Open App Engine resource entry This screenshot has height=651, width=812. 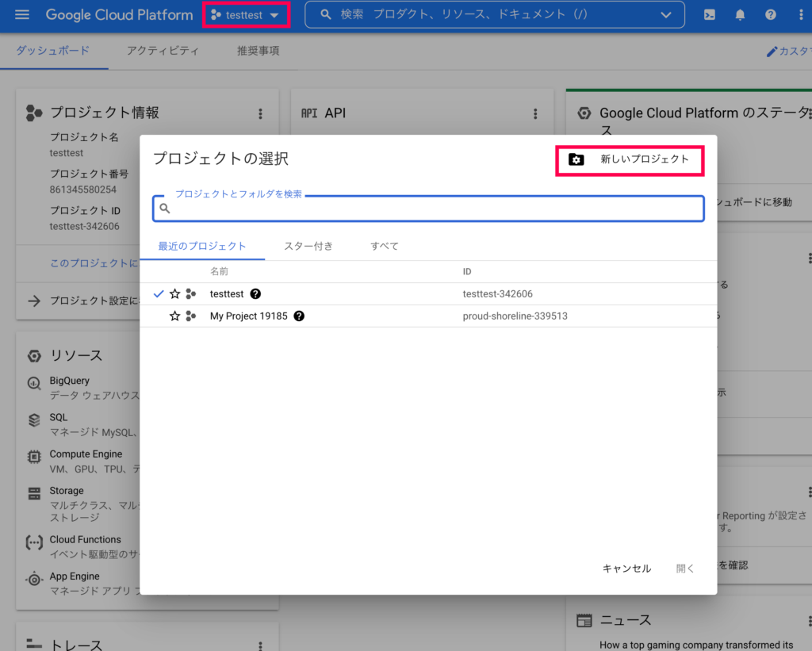[x=74, y=576]
